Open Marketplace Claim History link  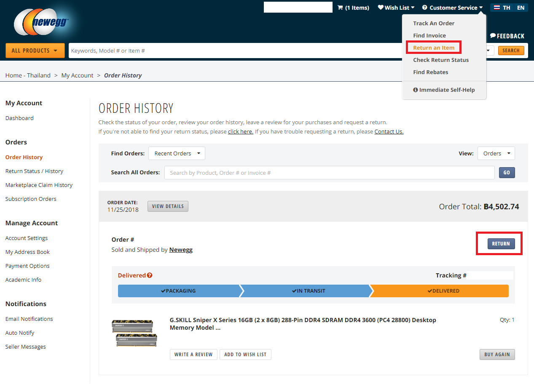click(39, 185)
